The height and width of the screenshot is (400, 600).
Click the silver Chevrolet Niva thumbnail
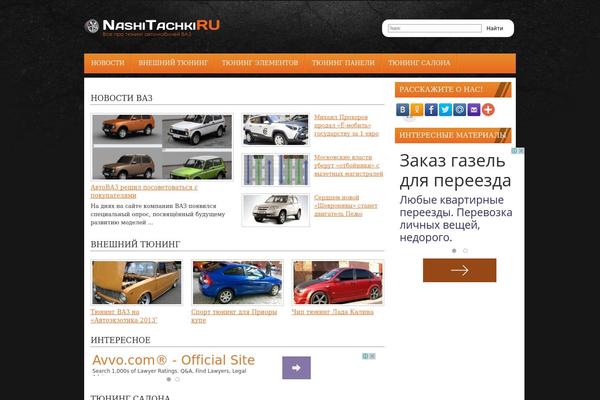(x=276, y=210)
